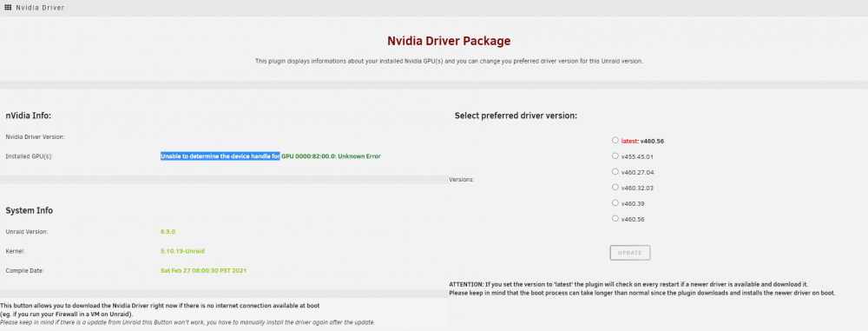
Task: Select the latest v460.56 radio button
Action: click(x=615, y=140)
